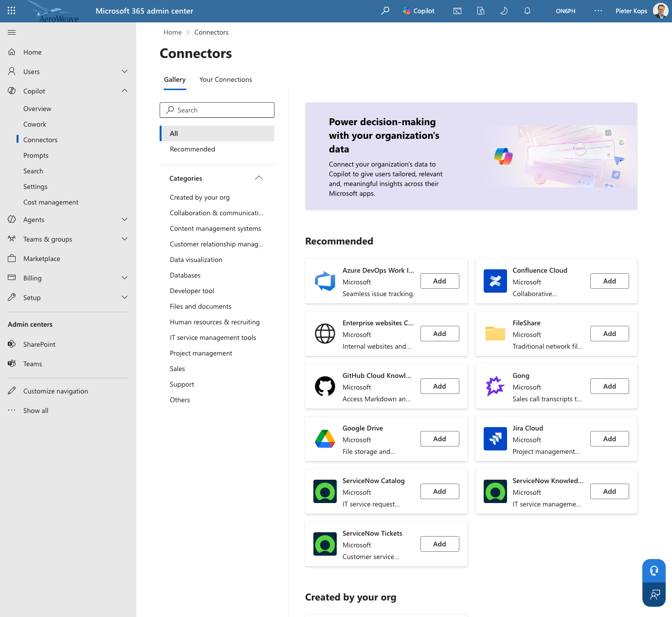Image resolution: width=672 pixels, height=617 pixels.
Task: Click the FileShare folder icon
Action: (x=495, y=334)
